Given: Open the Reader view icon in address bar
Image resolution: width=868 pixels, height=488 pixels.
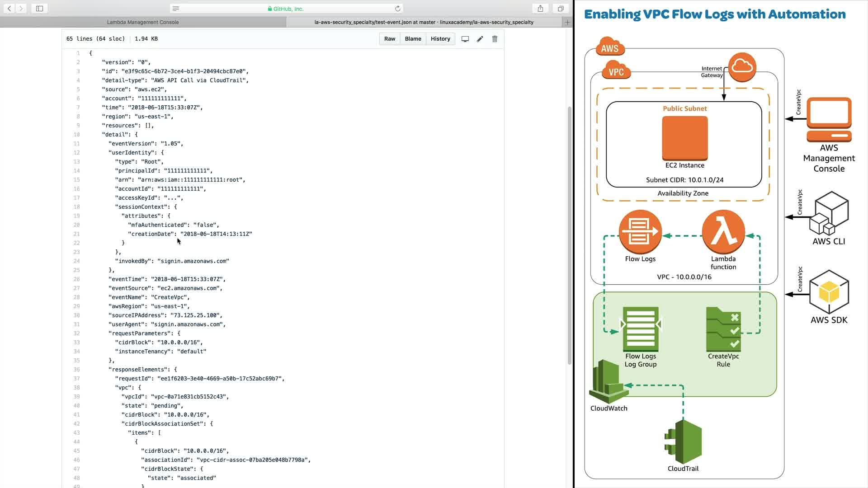Looking at the screenshot, I should point(176,9).
